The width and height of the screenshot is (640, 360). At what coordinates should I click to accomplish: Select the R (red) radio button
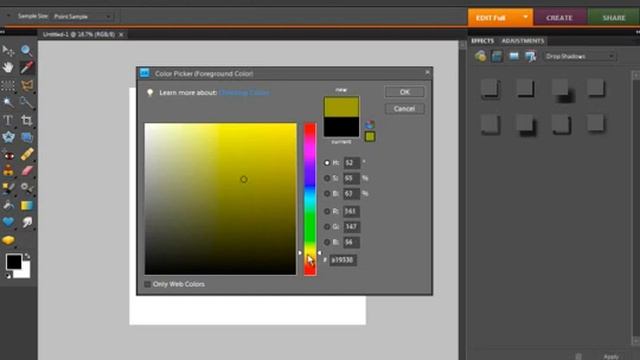click(327, 211)
